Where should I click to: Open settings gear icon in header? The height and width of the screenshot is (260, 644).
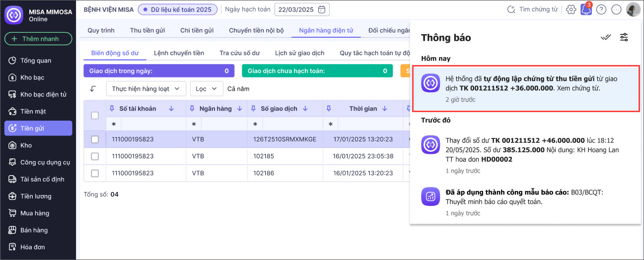coord(571,9)
